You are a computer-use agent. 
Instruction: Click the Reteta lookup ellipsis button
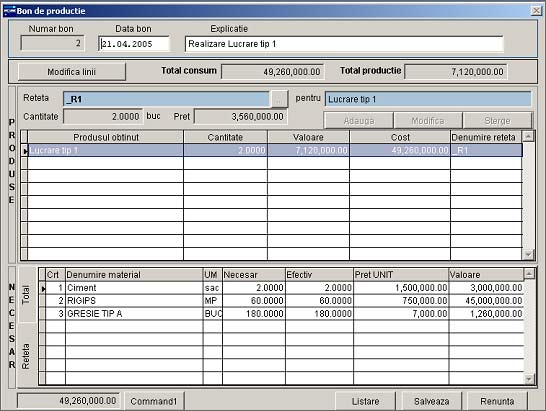pos(279,99)
